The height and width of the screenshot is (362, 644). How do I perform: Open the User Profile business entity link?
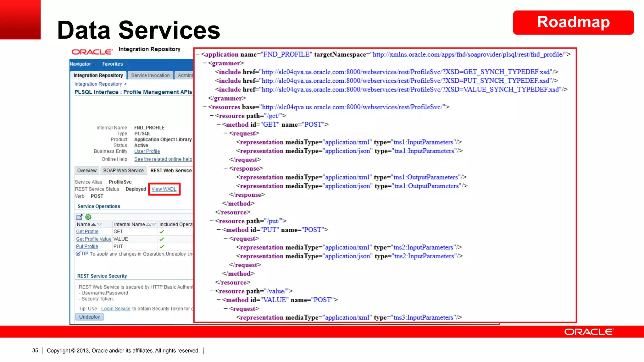coord(147,151)
